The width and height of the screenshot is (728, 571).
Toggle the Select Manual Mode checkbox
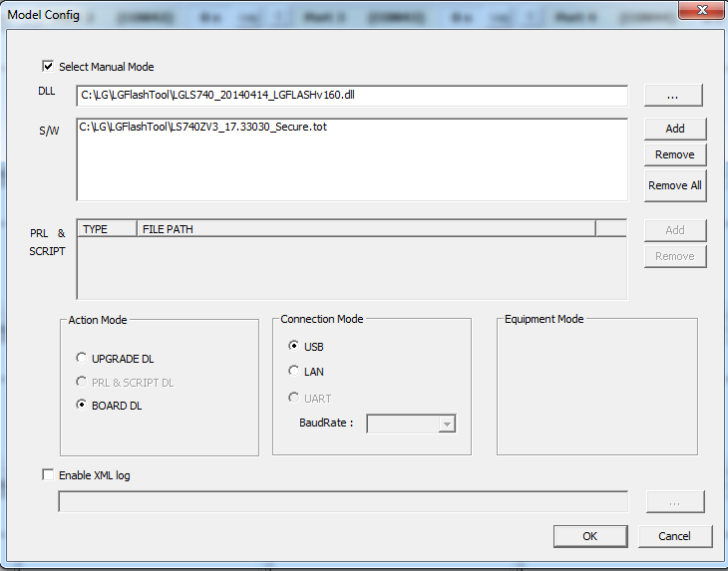coord(48,67)
